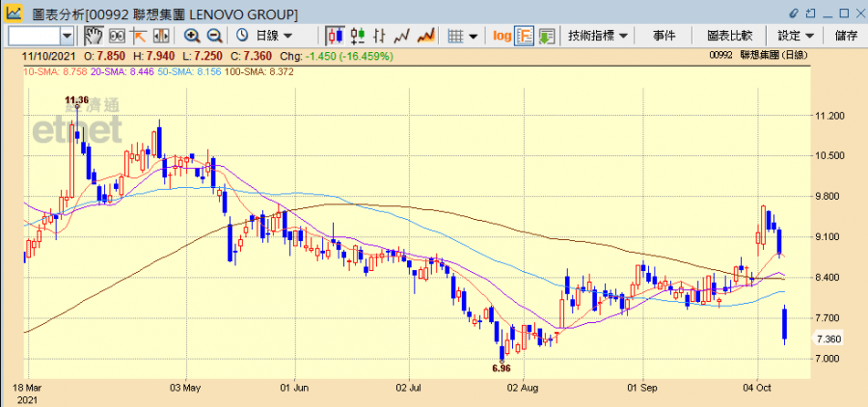The width and height of the screenshot is (868, 407).
Task: Open the 設定 menu
Action: pos(796,36)
